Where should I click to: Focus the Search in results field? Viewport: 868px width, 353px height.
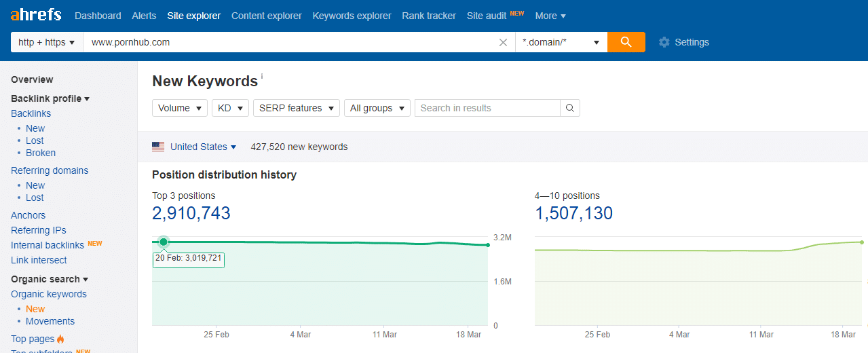(487, 108)
